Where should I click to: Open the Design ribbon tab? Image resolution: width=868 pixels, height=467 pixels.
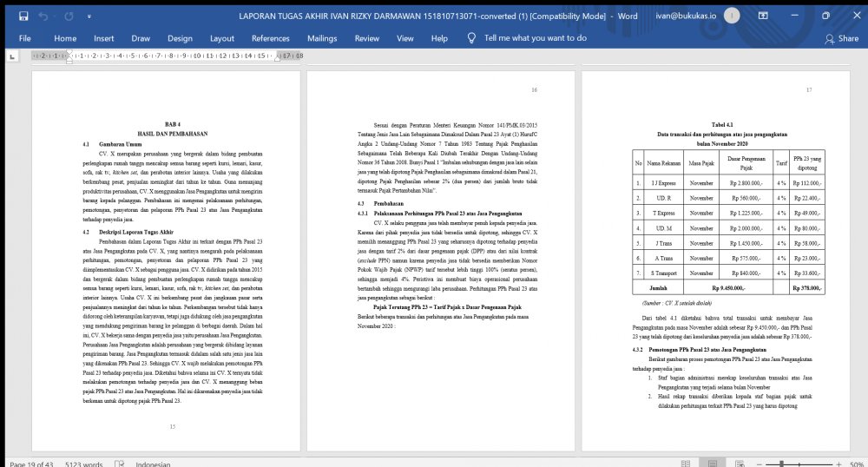(x=180, y=38)
